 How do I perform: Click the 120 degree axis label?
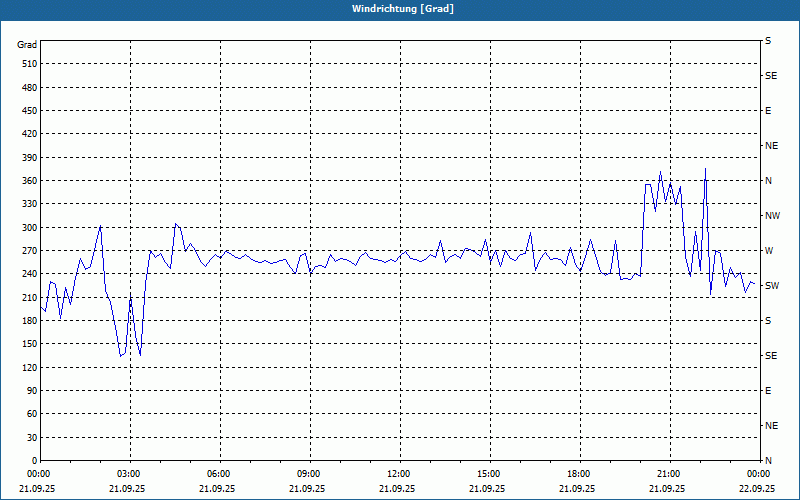coord(30,367)
